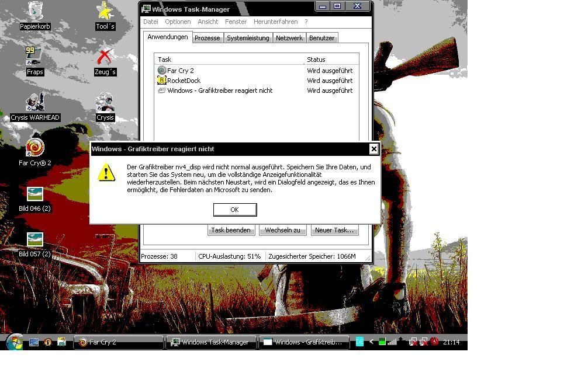Click the CPU-Auslastung: 51% status entry

point(230,256)
